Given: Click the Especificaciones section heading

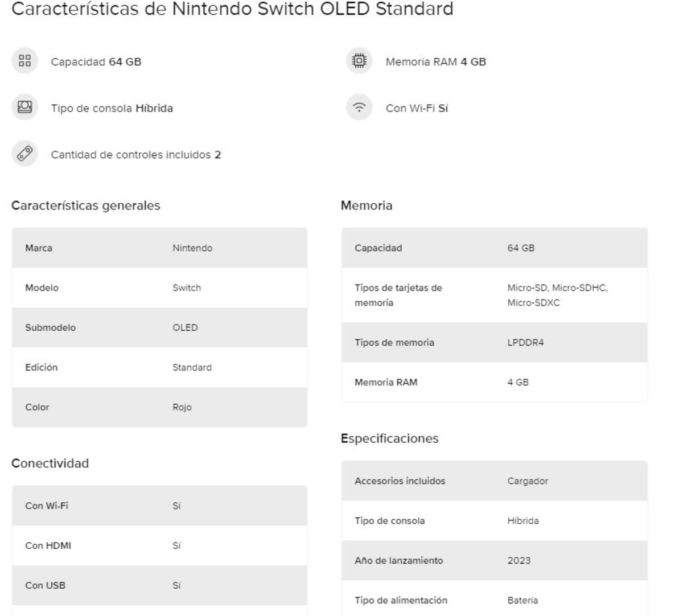Looking at the screenshot, I should point(390,438).
